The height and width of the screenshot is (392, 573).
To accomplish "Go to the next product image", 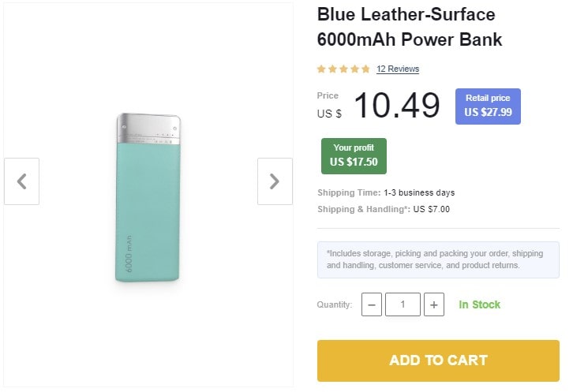I will click(x=275, y=181).
